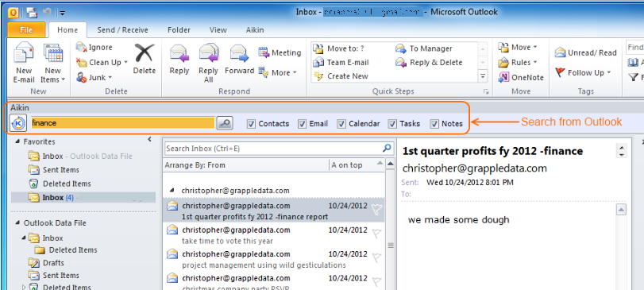Click the Search Inbox magnifier icon
644x290 pixels.
click(387, 148)
